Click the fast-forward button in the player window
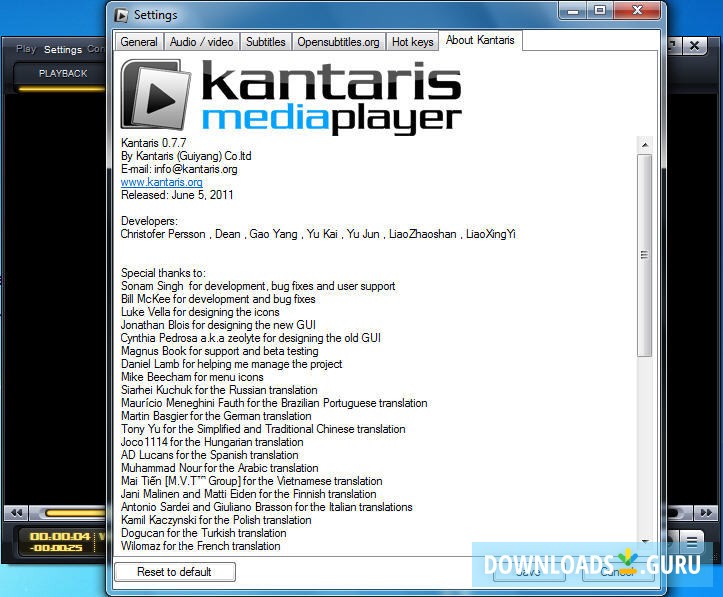Image resolution: width=723 pixels, height=597 pixels. pos(705,513)
